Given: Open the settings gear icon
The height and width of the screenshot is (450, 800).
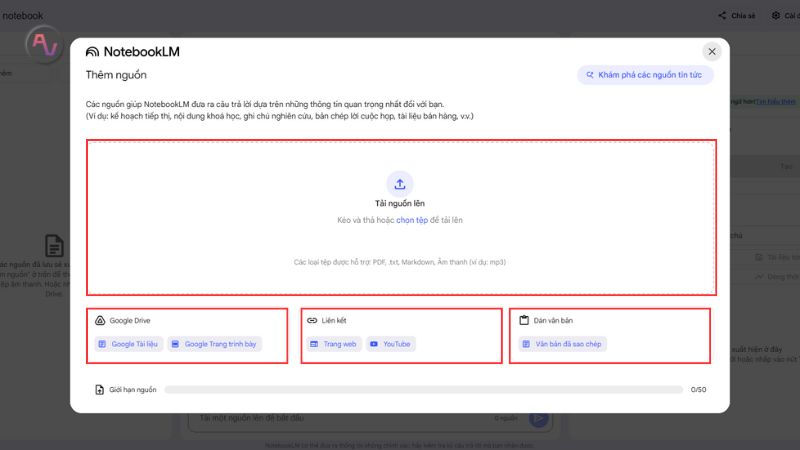Looking at the screenshot, I should click(x=776, y=16).
